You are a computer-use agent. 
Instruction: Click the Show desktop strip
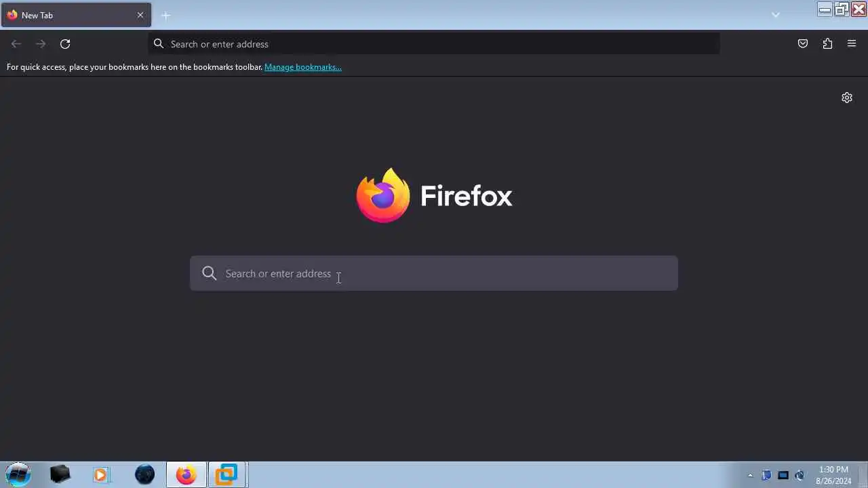click(x=863, y=474)
